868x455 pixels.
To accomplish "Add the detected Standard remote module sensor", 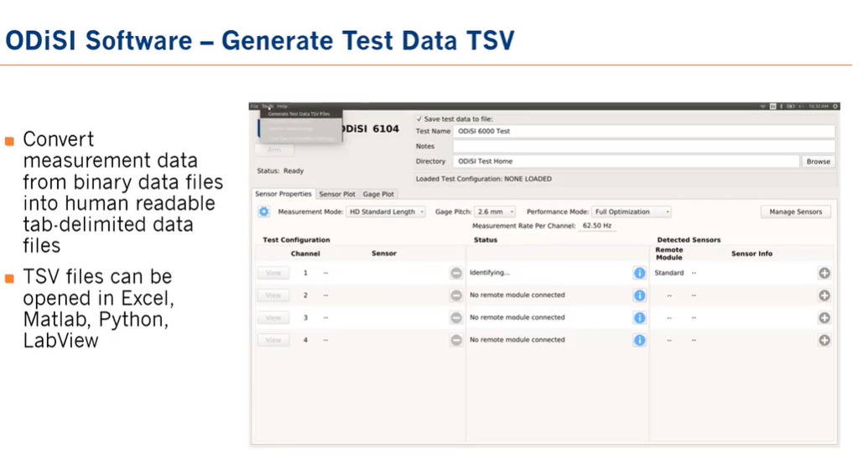I will pyautogui.click(x=824, y=273).
